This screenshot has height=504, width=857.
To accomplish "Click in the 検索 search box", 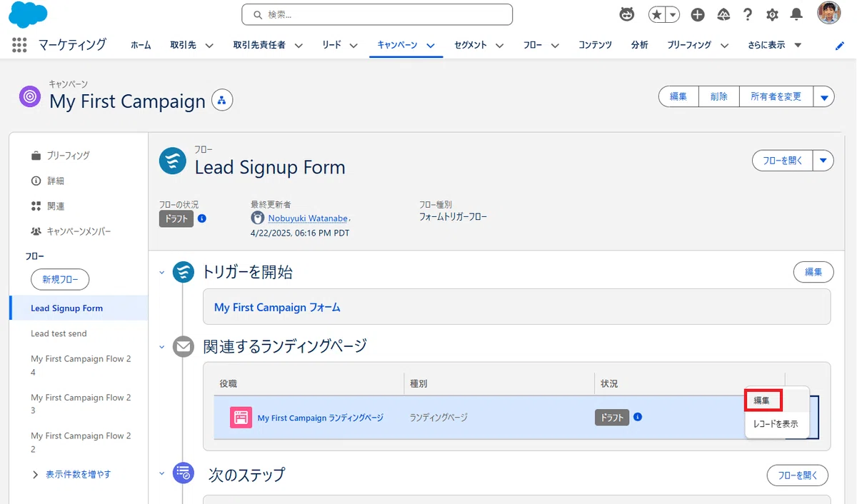I will point(377,14).
